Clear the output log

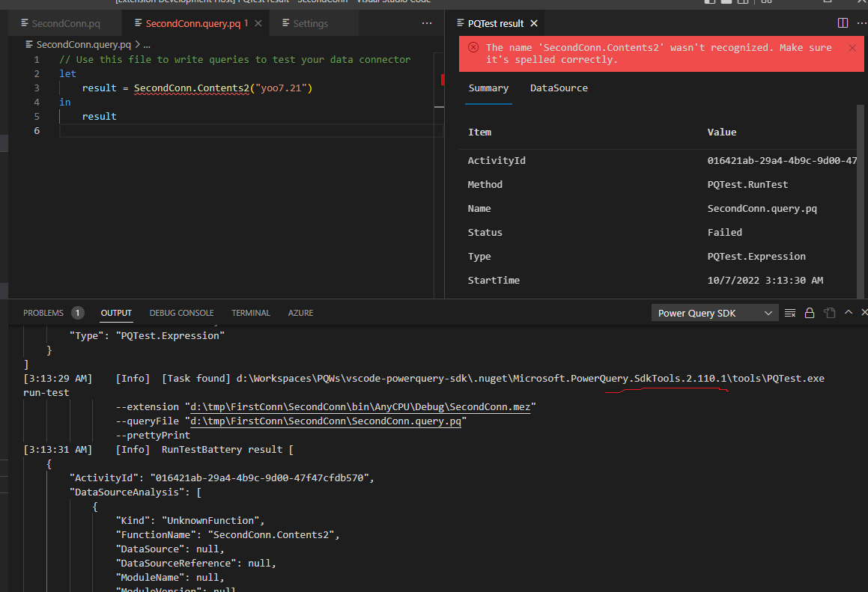(x=790, y=313)
